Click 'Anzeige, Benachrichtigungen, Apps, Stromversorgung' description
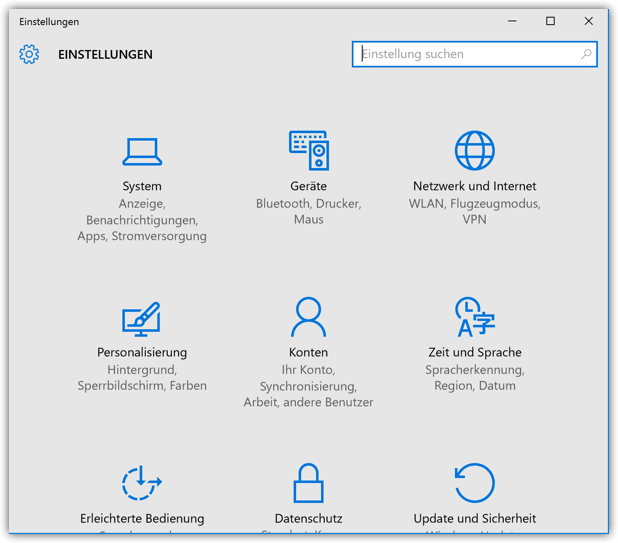Image resolution: width=618 pixels, height=543 pixels. click(142, 220)
